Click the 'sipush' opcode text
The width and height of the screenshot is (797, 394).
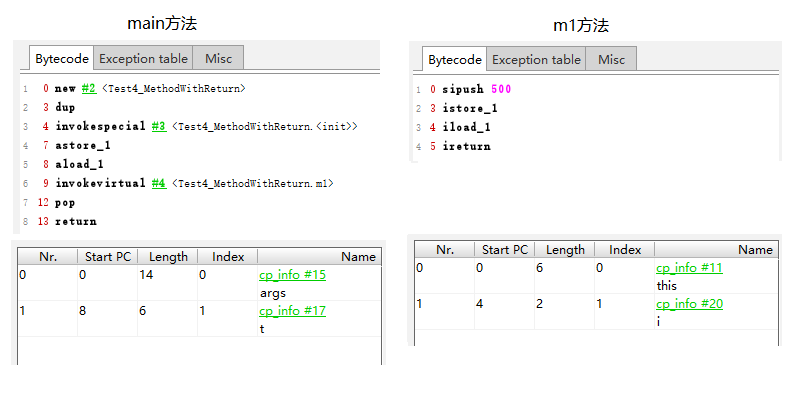pos(463,89)
